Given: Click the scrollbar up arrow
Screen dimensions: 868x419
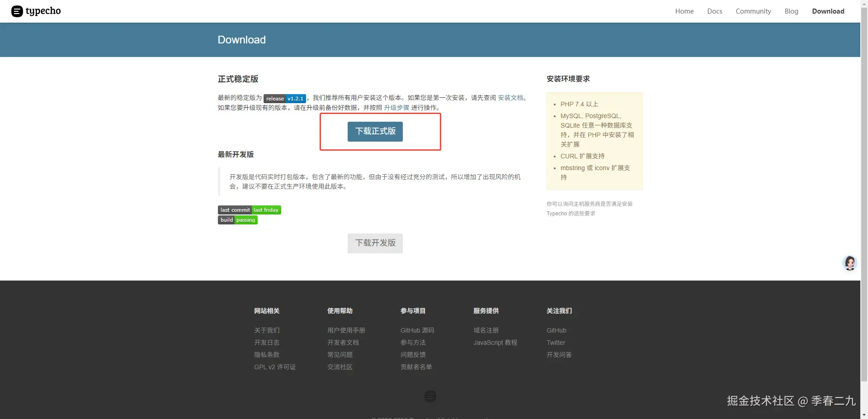Looking at the screenshot, I should coord(864,4).
